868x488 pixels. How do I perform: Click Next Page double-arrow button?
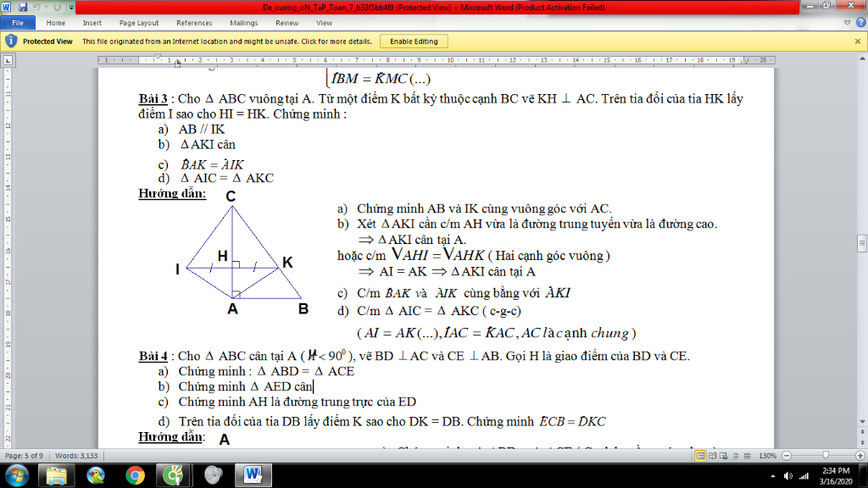pos(862,444)
